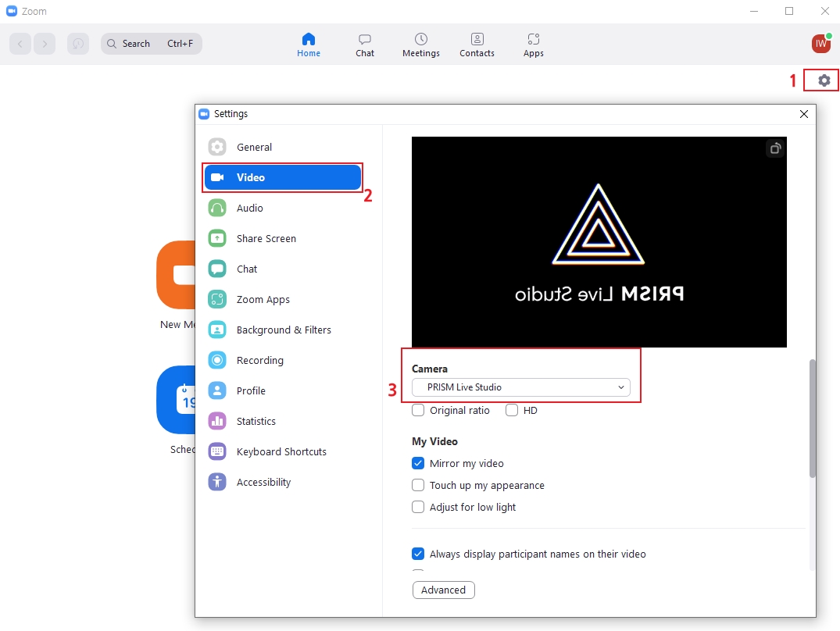Click the Chat bubble icon in Settings sidebar

pyautogui.click(x=217, y=269)
